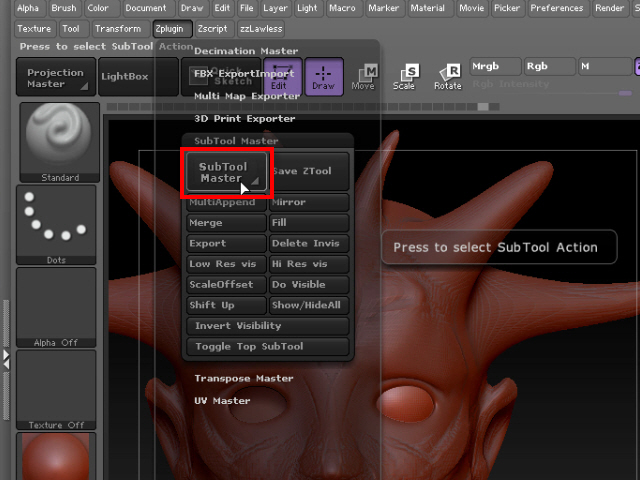Expand FBX ExportImport plugin section

point(244,74)
